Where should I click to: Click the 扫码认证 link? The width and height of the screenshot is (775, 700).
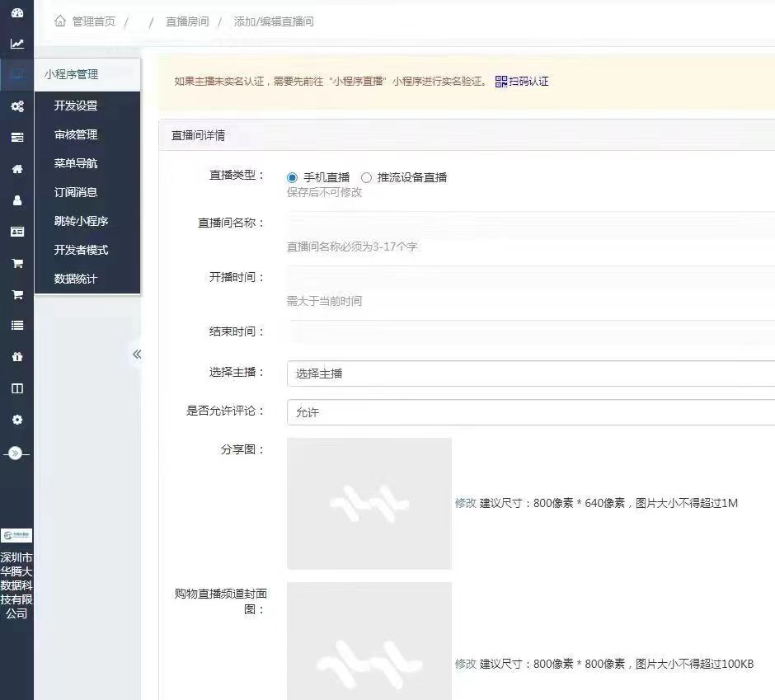coord(522,82)
